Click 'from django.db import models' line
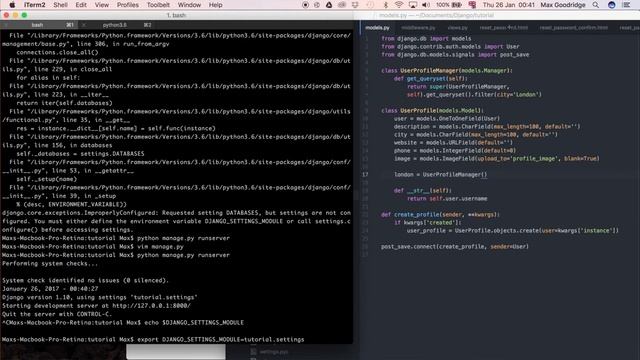Image resolution: width=640 pixels, height=360 pixels. tap(426, 39)
